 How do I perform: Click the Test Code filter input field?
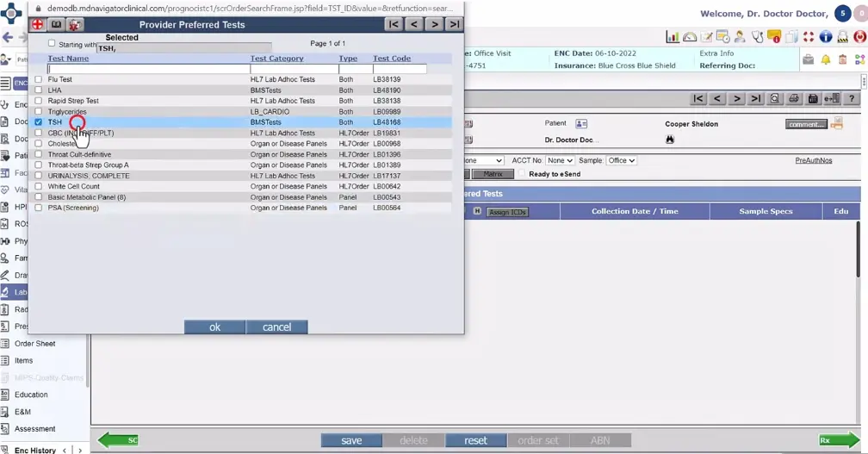coord(400,69)
